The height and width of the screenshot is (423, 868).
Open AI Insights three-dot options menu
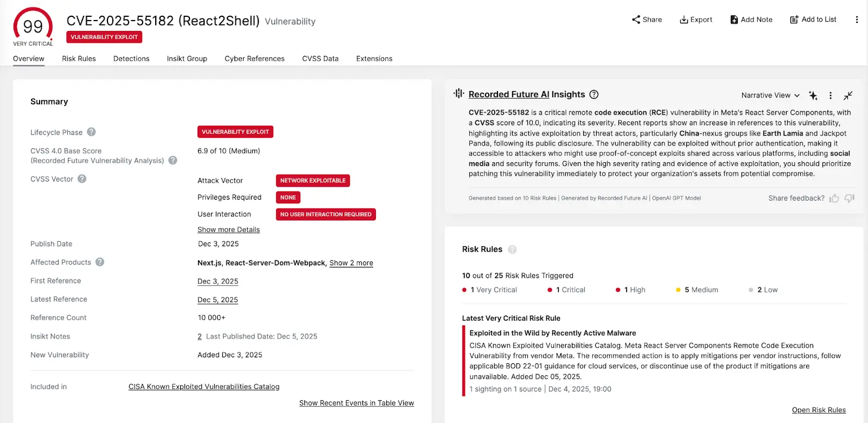coord(830,95)
